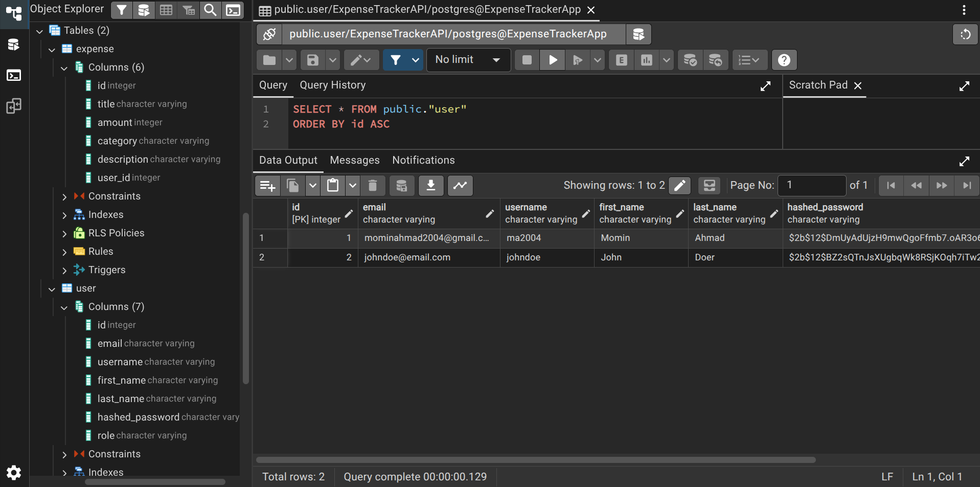Click the Rollback transaction icon
This screenshot has height=487, width=980.
(x=715, y=60)
